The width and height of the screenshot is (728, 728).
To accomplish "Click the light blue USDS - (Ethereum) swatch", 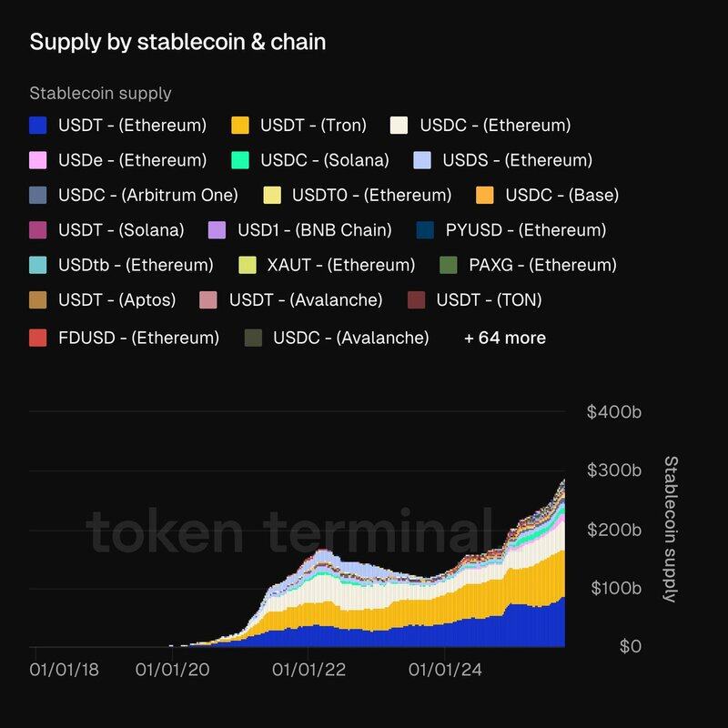I will [422, 160].
